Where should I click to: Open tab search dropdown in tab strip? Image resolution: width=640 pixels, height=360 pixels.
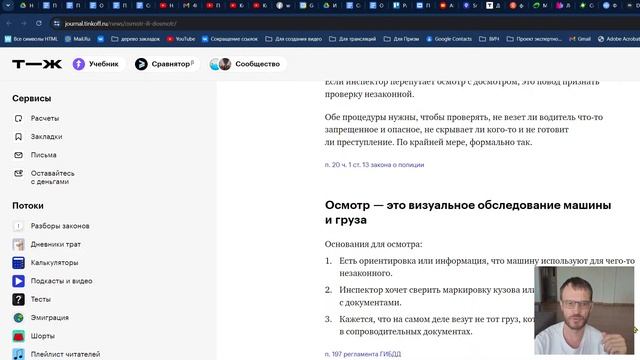pos(8,5)
